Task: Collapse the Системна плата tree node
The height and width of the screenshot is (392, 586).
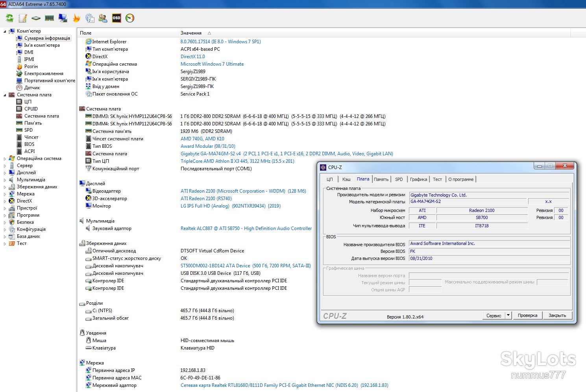Action: 5,95
